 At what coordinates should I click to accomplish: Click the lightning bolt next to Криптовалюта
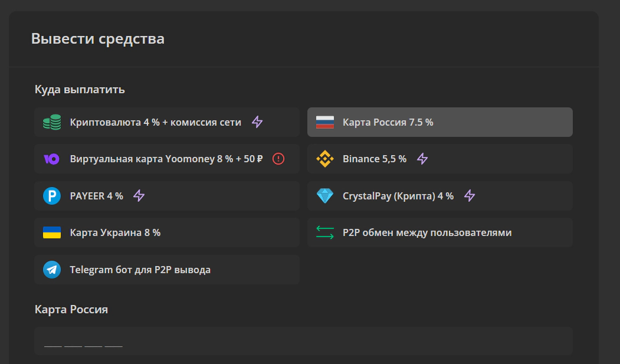click(257, 122)
